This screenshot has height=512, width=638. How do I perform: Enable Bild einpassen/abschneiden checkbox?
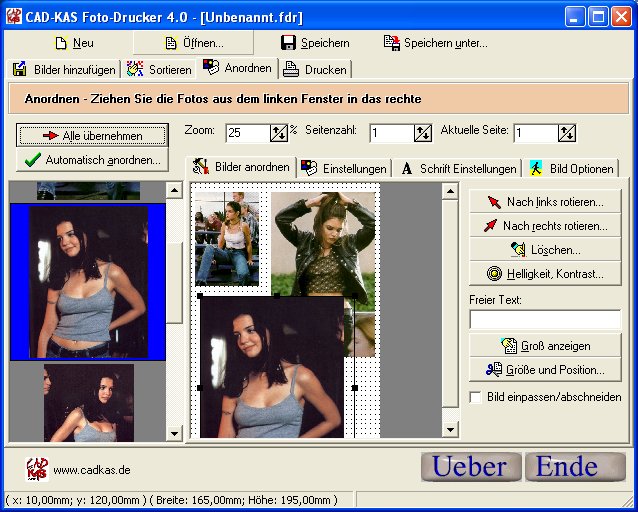[476, 397]
